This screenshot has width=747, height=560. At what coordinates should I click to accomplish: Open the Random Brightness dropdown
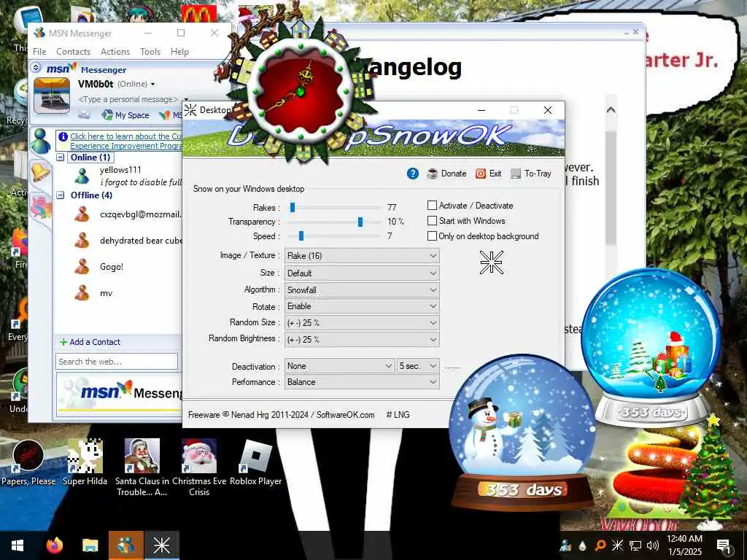[362, 340]
